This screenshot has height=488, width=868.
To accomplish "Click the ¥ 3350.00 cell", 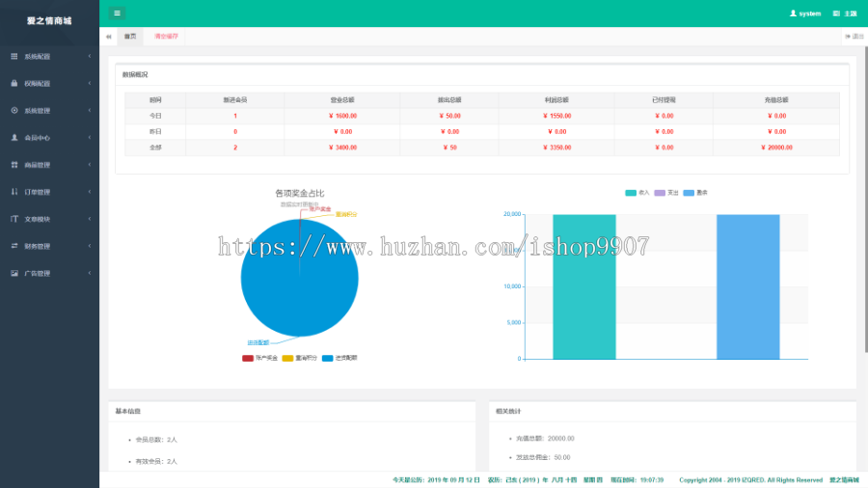I will point(556,148).
